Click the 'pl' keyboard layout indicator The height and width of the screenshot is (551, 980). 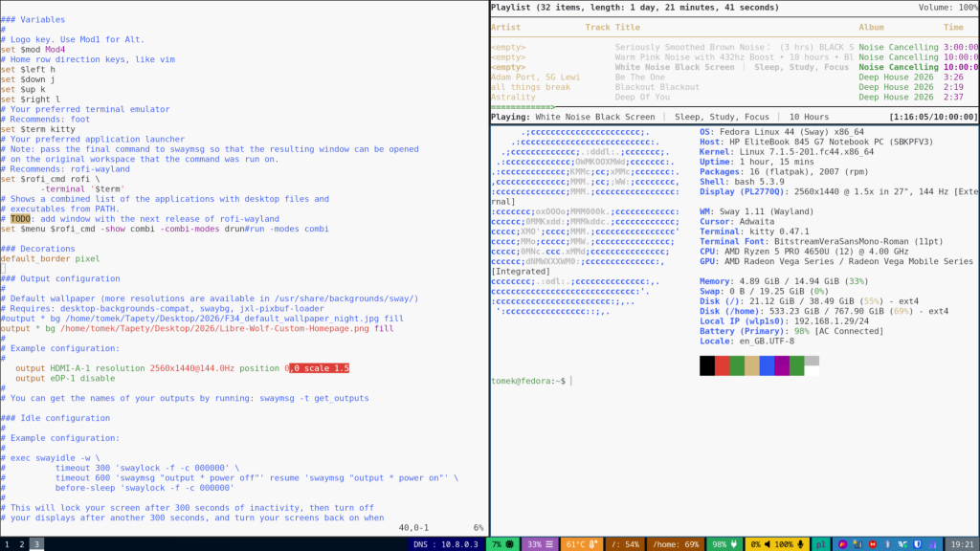(x=820, y=544)
